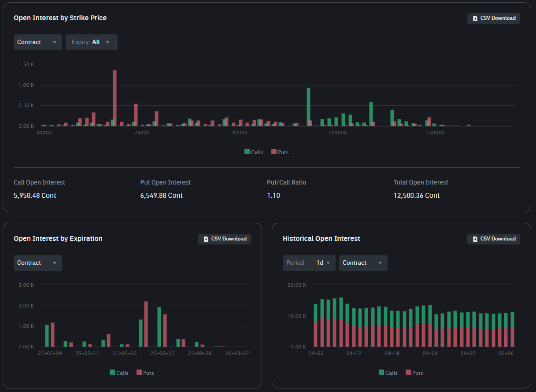This screenshot has height=392, width=536.
Task: Click the 05-06 stacked bar in historical chart
Action: [x=512, y=330]
